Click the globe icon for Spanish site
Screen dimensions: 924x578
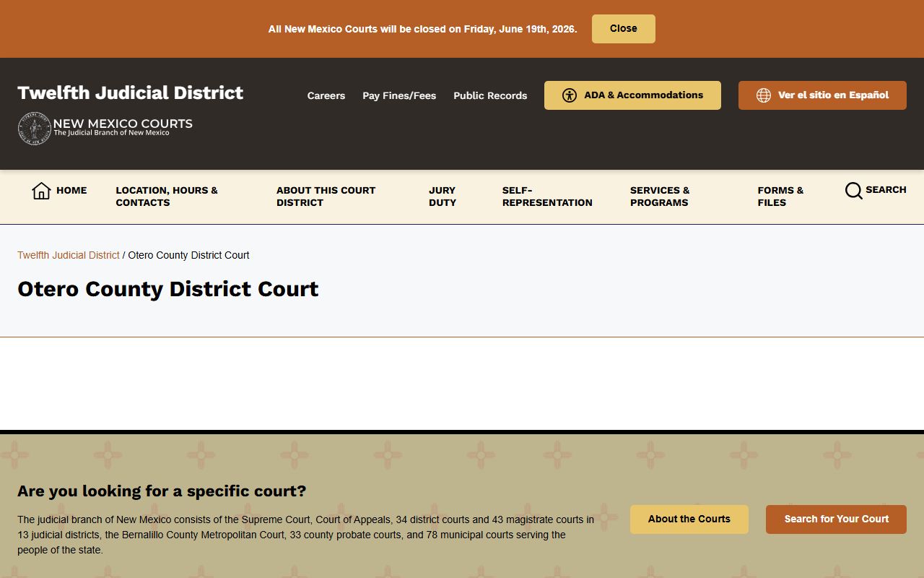pyautogui.click(x=764, y=95)
